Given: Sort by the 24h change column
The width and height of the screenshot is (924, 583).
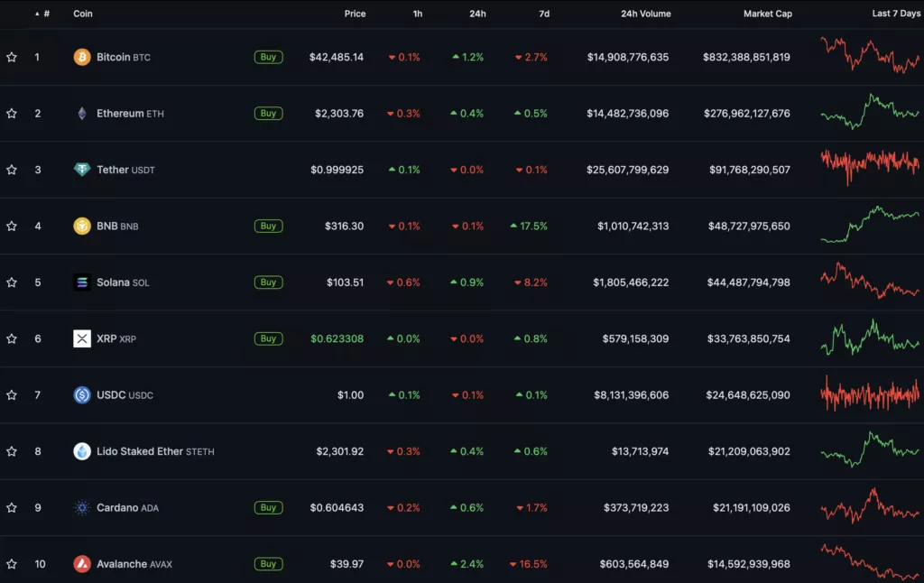Looking at the screenshot, I should (x=477, y=14).
